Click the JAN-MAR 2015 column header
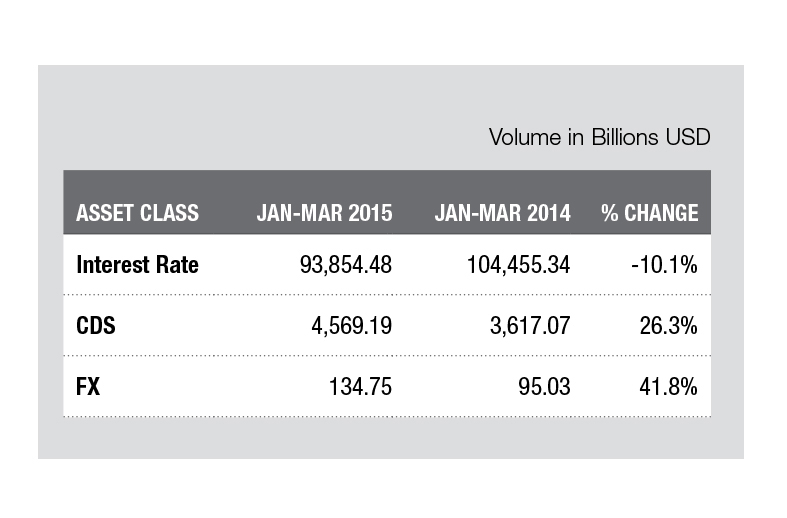Image resolution: width=787 pixels, height=518 pixels. pyautogui.click(x=324, y=213)
